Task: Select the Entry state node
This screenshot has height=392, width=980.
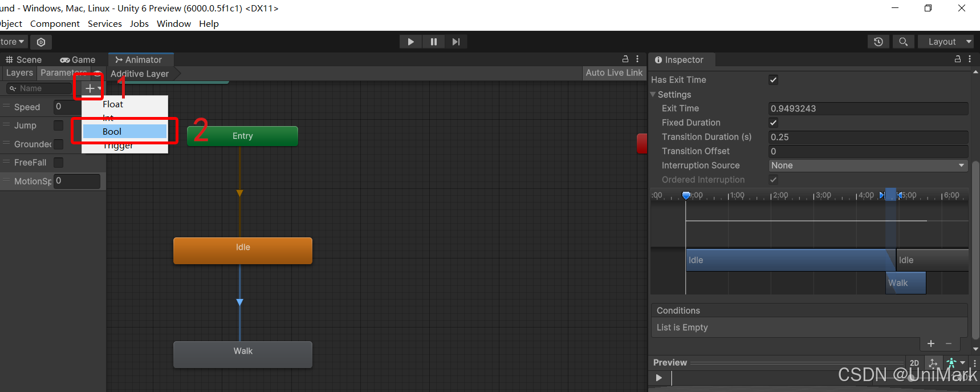Action: pyautogui.click(x=242, y=136)
